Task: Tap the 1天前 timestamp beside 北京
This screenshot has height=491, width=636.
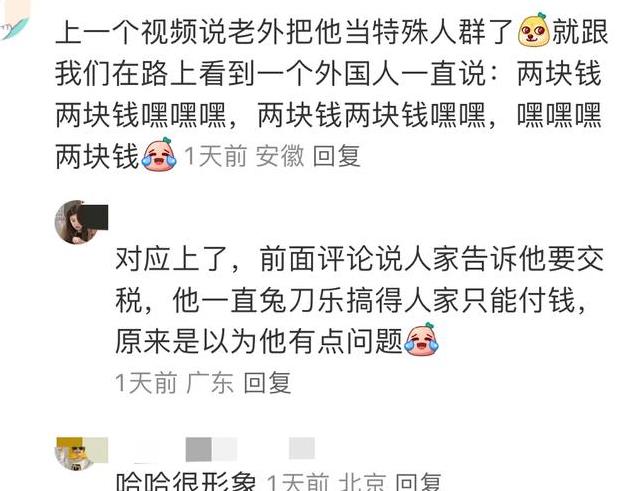Action: [x=298, y=482]
